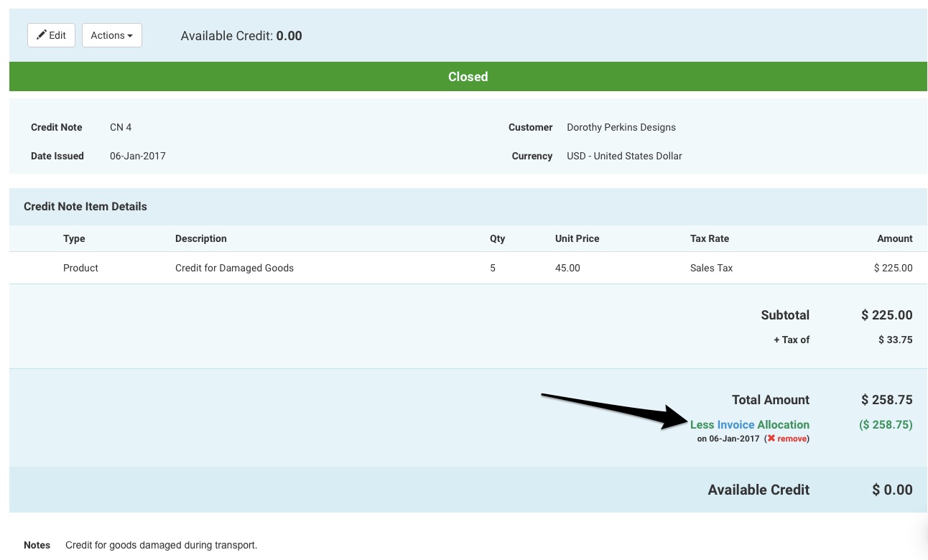Open the Actions dropdown menu
This screenshot has width=928, height=560.
(x=112, y=35)
